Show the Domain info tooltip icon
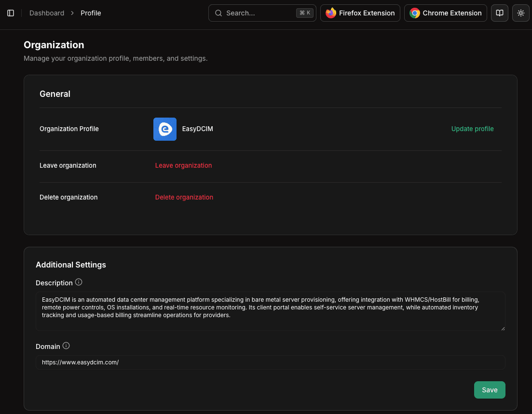Image resolution: width=532 pixels, height=414 pixels. coord(66,346)
